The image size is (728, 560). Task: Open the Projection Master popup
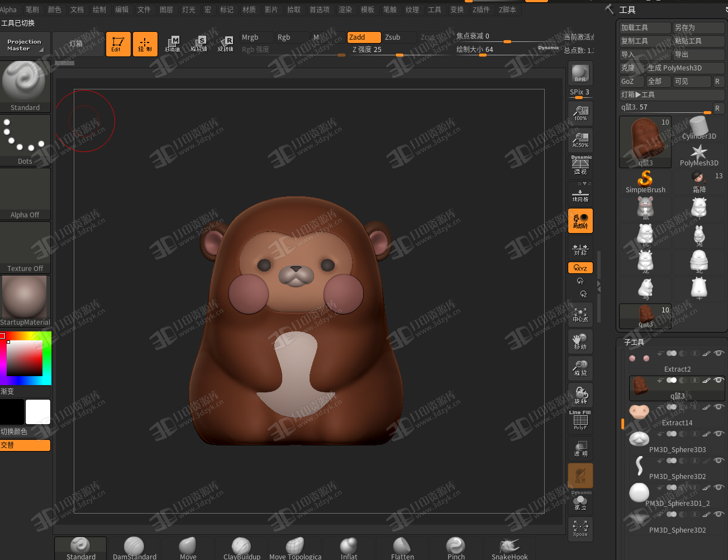pyautogui.click(x=25, y=45)
